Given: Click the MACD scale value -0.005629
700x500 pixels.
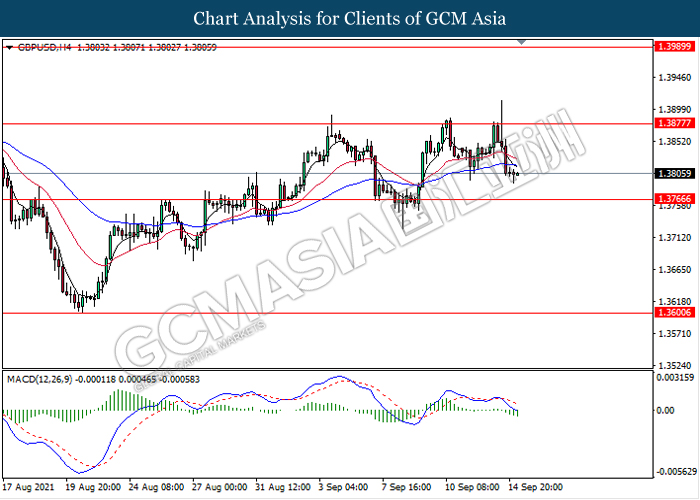Looking at the screenshot, I should 676,472.
